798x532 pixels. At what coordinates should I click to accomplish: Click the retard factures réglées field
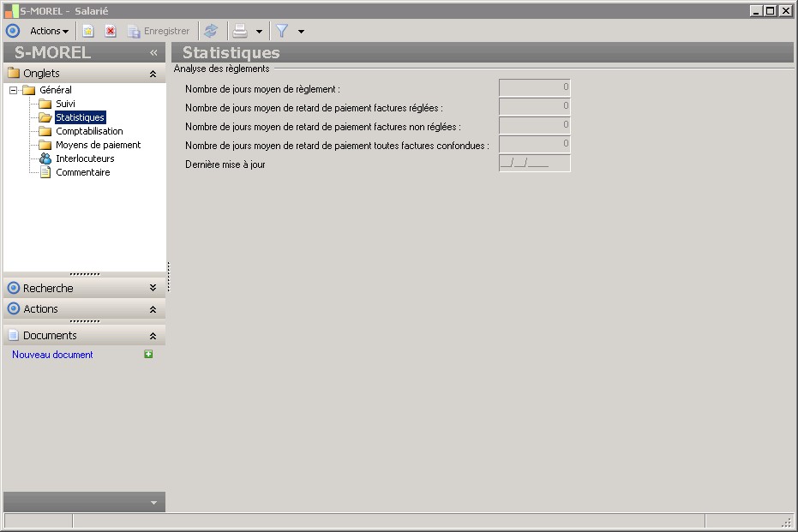(x=534, y=106)
